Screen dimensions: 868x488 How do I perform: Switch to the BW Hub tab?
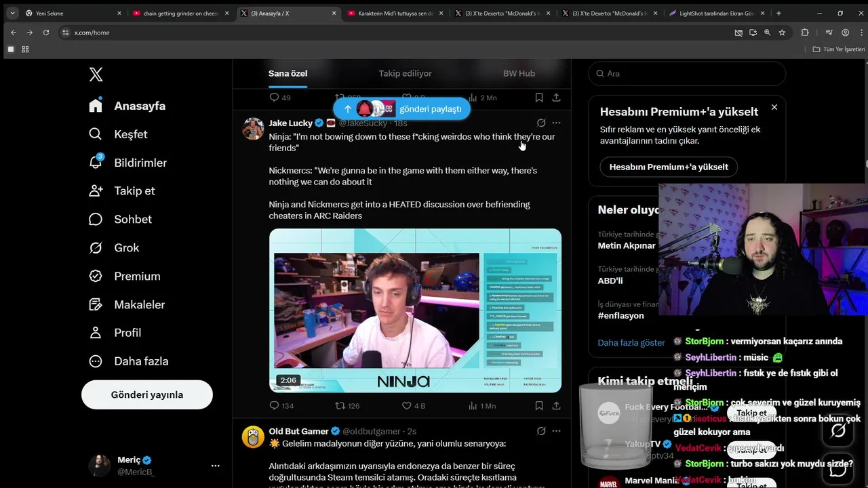click(519, 73)
